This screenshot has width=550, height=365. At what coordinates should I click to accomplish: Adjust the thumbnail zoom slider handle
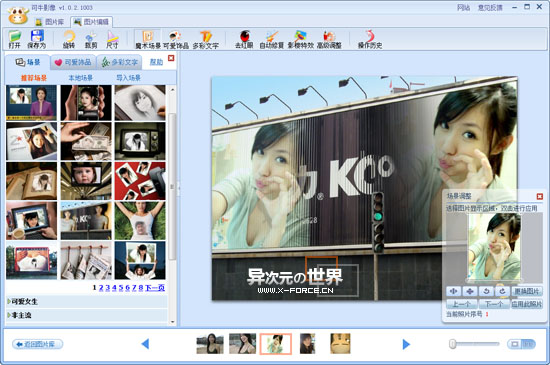pyautogui.click(x=452, y=344)
